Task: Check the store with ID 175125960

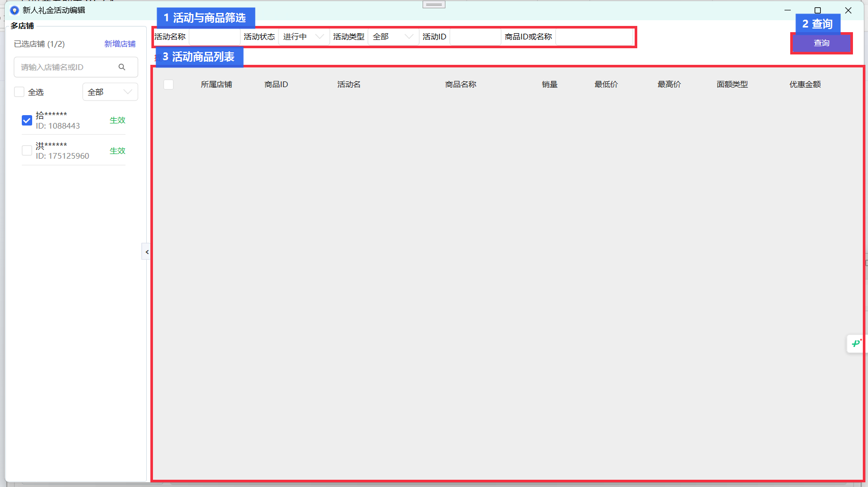Action: pyautogui.click(x=27, y=150)
